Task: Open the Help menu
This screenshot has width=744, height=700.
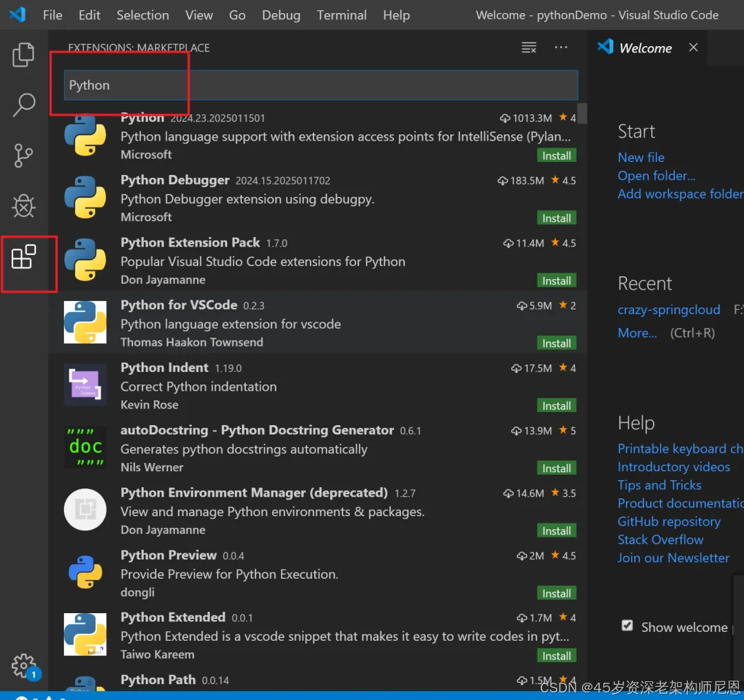Action: (397, 15)
